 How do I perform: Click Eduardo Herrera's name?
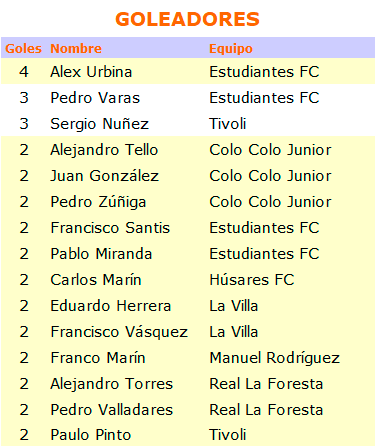click(x=110, y=306)
